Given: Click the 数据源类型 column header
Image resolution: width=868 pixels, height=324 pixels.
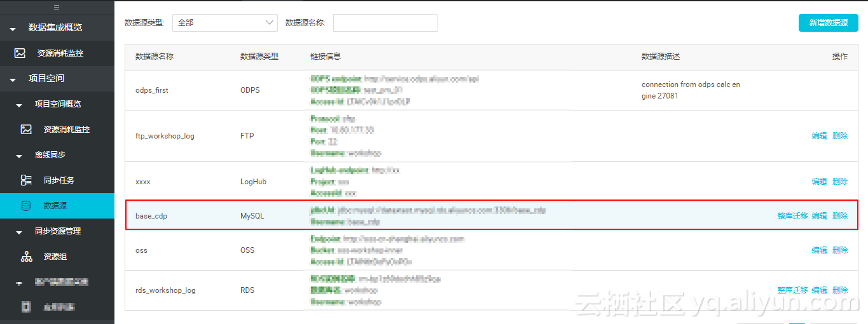Looking at the screenshot, I should point(259,57).
